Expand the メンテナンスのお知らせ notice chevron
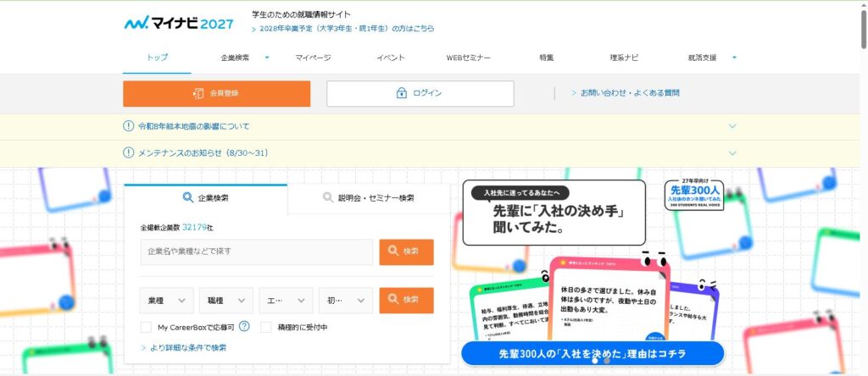 732,152
